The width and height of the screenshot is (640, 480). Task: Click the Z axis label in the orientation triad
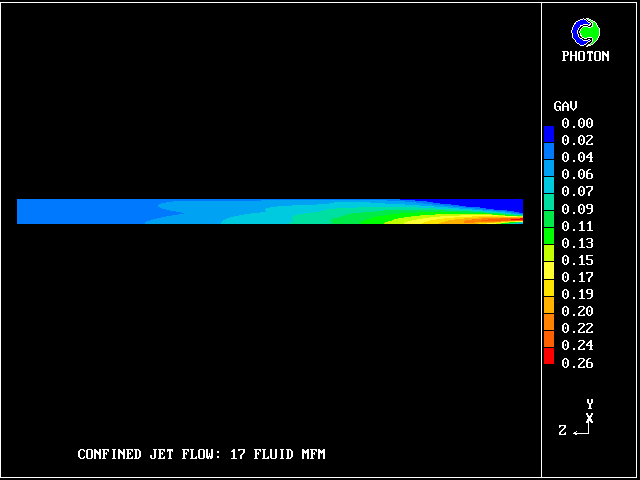[x=563, y=430]
